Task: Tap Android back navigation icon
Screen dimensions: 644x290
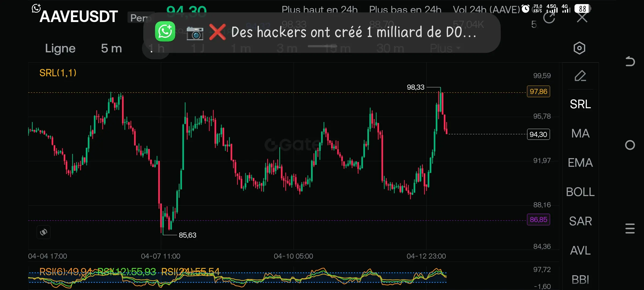Action: pyautogui.click(x=630, y=61)
